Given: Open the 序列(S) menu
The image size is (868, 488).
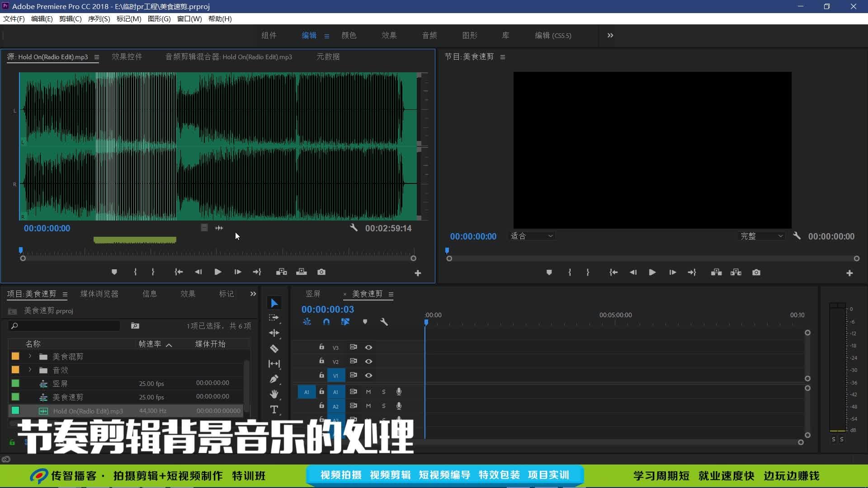Looking at the screenshot, I should click(99, 19).
